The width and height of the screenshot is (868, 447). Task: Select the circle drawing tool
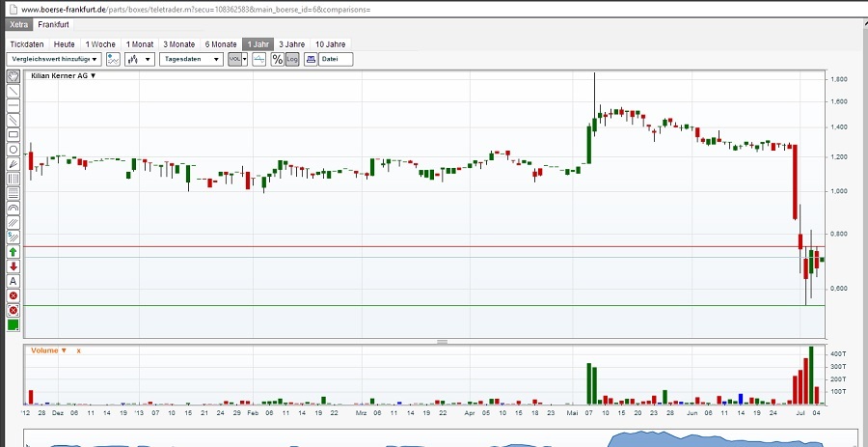click(x=14, y=150)
